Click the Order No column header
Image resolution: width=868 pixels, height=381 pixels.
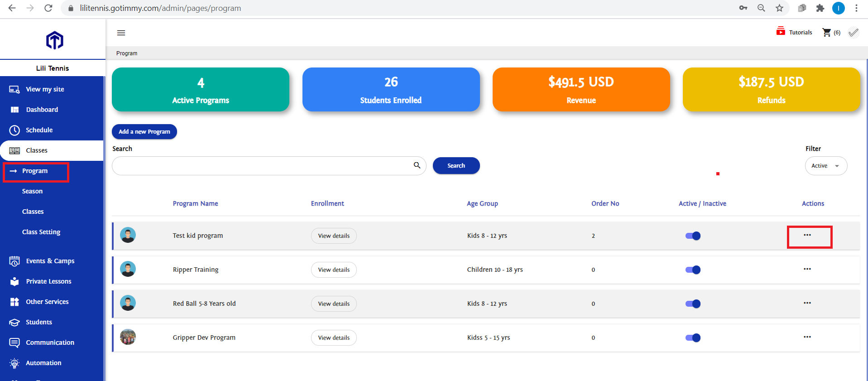pyautogui.click(x=605, y=203)
